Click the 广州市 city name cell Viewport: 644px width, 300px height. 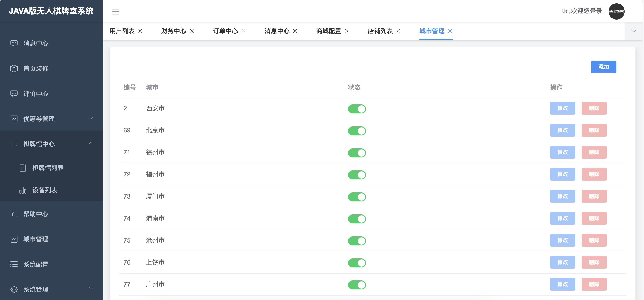coord(155,284)
